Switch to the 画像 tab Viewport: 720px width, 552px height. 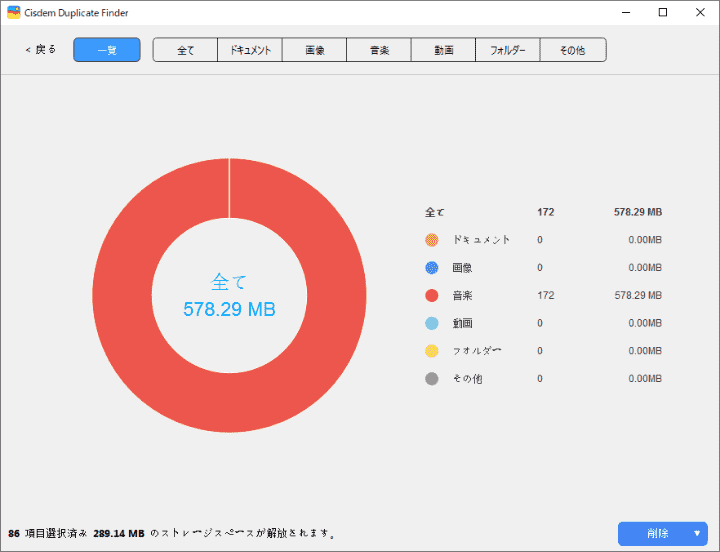314,50
